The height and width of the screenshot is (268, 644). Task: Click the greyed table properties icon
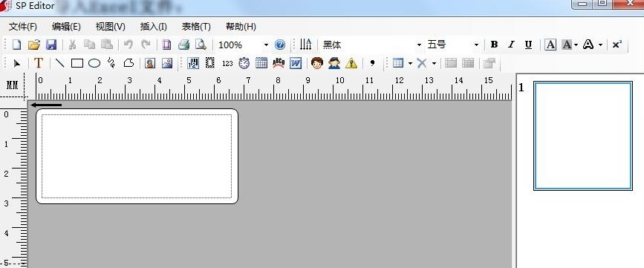coord(489,63)
